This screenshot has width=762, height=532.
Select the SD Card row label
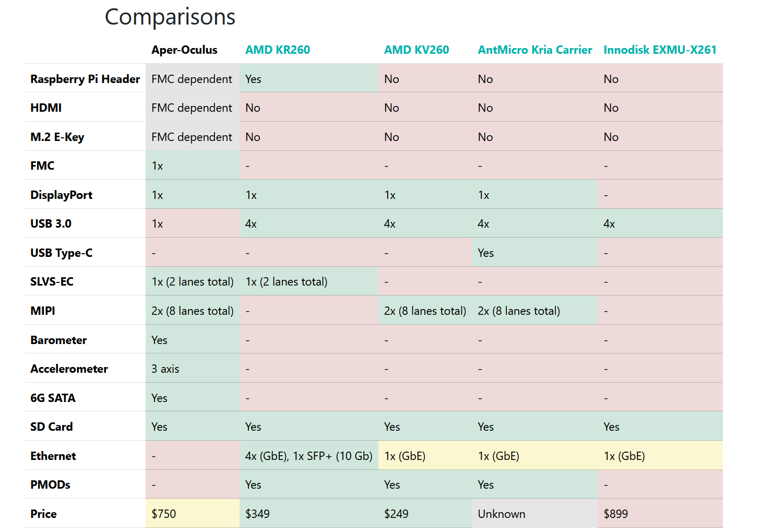click(x=52, y=427)
